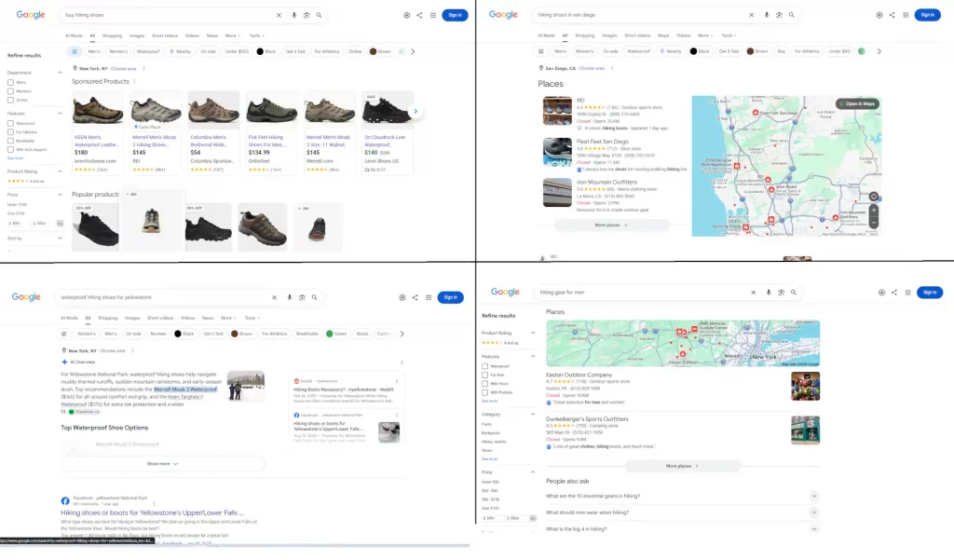Expand Sort by in 'buy hiking shoes' sidebar

[60, 239]
